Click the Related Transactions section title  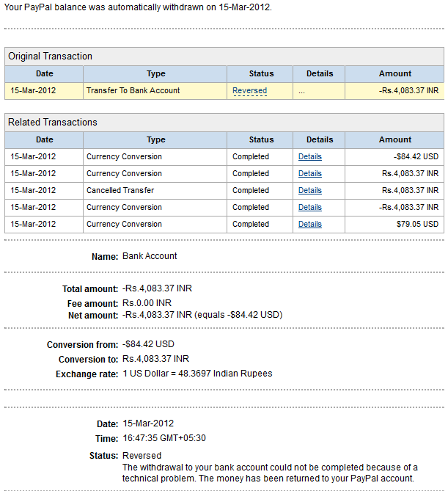coord(53,123)
